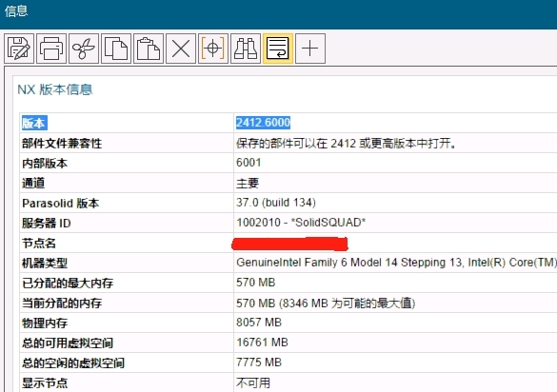
Task: Click the value 7775 MB
Action: point(259,363)
